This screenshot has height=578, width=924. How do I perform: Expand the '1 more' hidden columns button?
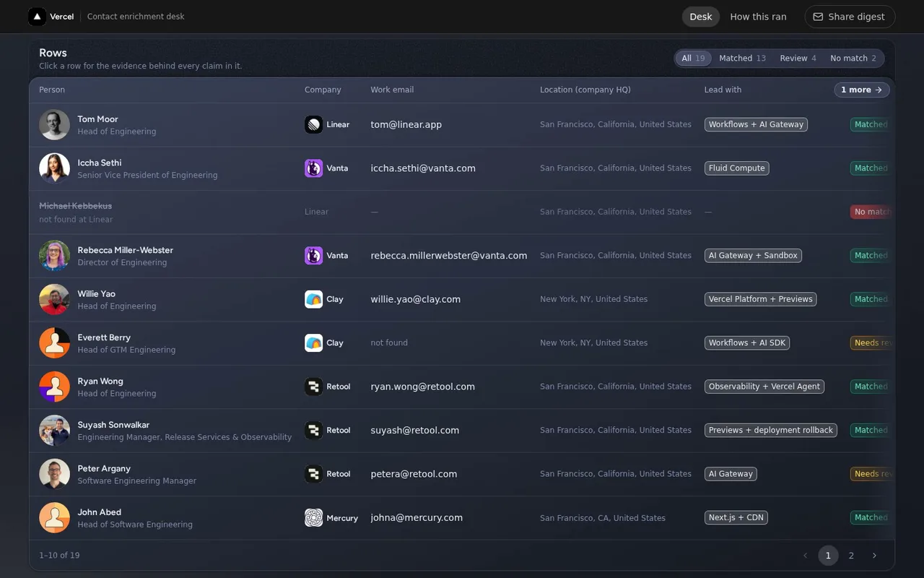pos(862,90)
